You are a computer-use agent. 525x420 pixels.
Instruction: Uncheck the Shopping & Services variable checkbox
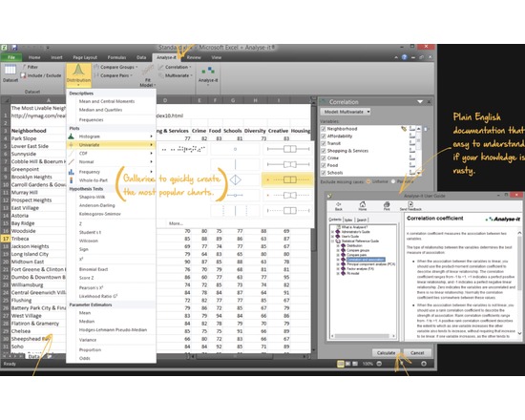[x=324, y=151]
